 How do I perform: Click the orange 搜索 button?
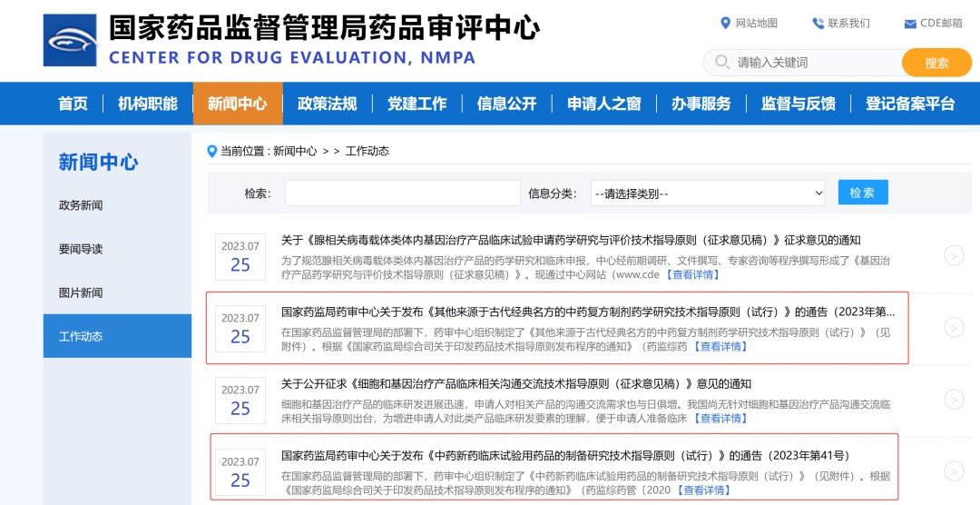click(936, 63)
